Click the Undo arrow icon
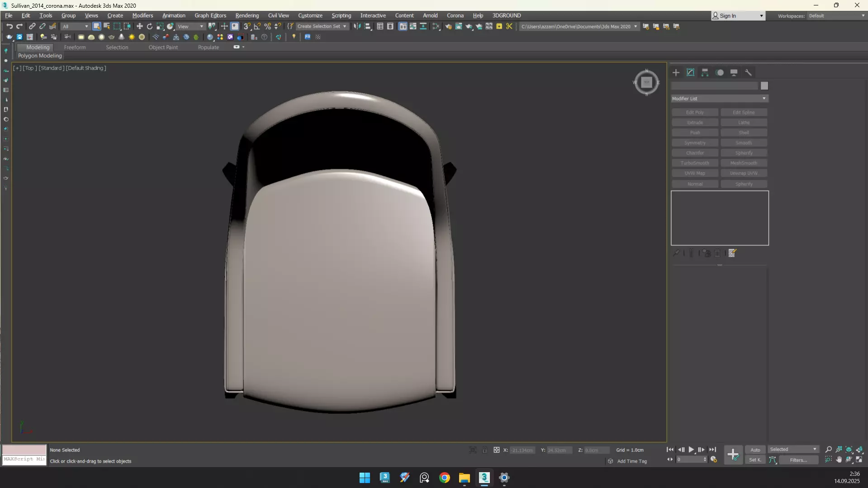Screen dimensions: 868x488 click(x=9, y=26)
